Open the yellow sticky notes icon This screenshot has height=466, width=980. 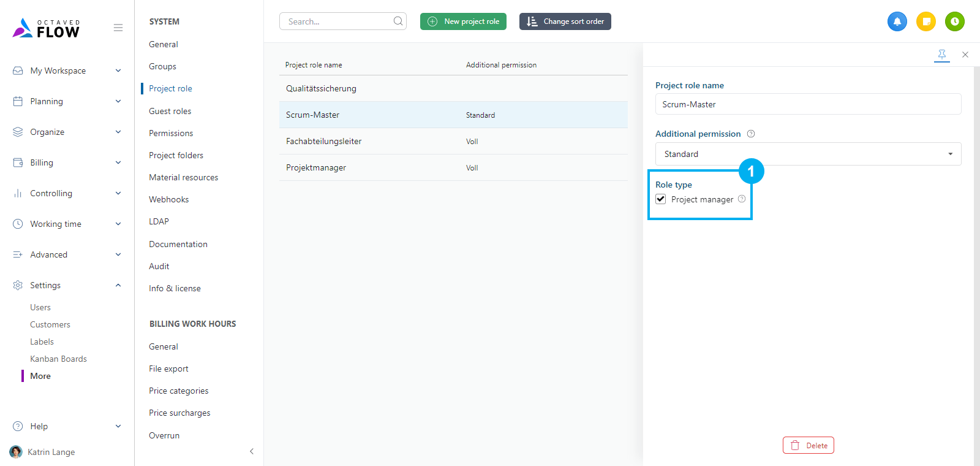926,21
